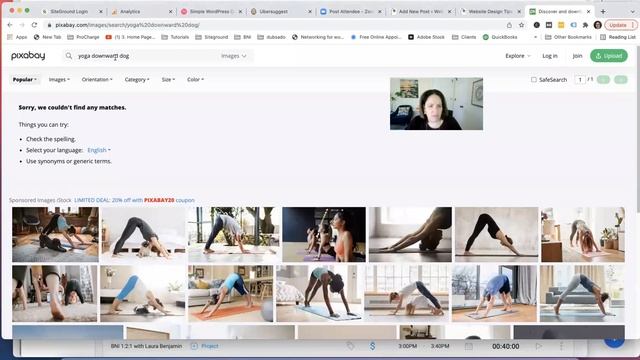This screenshot has width=640, height=360.
Task: Open the Images type dropdown in the search bar
Action: point(233,56)
